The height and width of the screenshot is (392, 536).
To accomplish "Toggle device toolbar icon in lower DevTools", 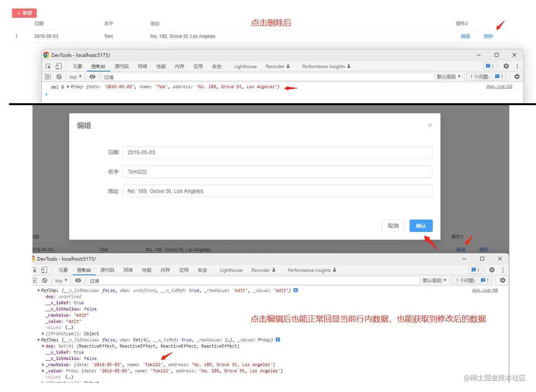I will (44, 270).
